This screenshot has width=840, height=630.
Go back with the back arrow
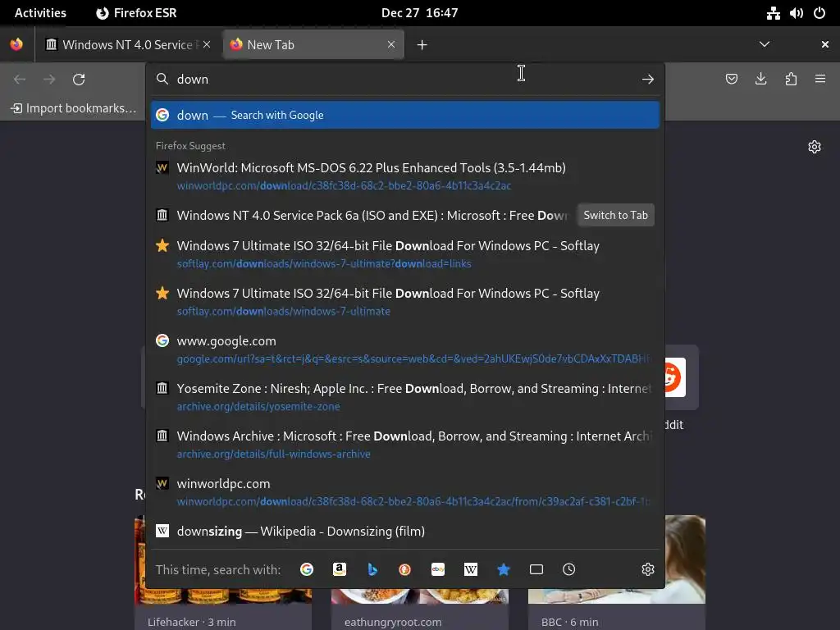pyautogui.click(x=20, y=80)
